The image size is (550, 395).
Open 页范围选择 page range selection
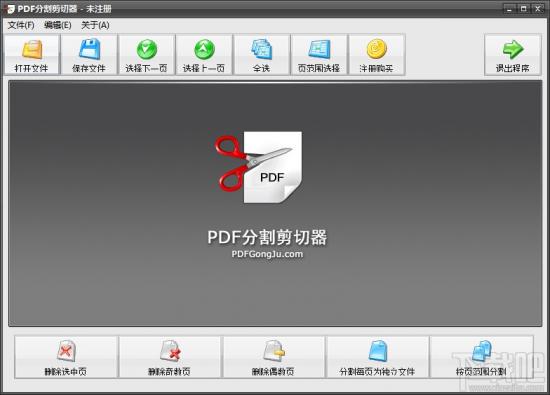pos(319,54)
